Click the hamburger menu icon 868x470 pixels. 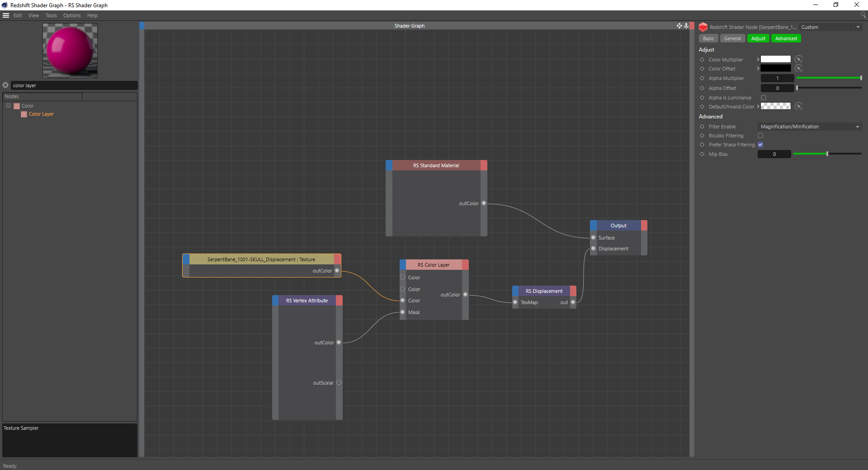coord(6,15)
